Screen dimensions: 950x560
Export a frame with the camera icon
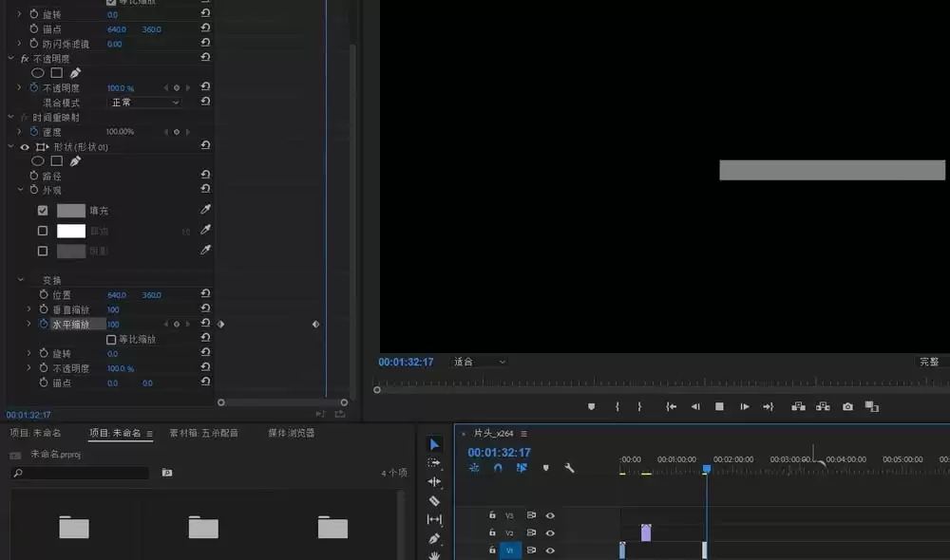(846, 405)
